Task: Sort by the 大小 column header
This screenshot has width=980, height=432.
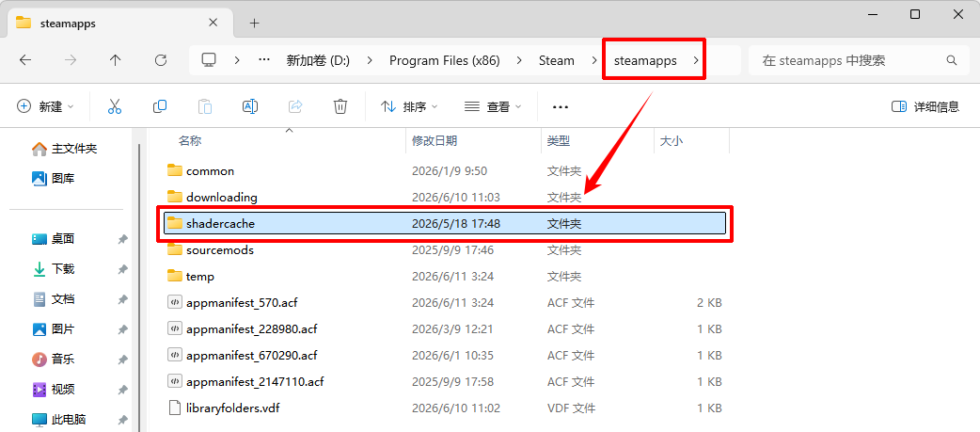Action: pos(672,141)
